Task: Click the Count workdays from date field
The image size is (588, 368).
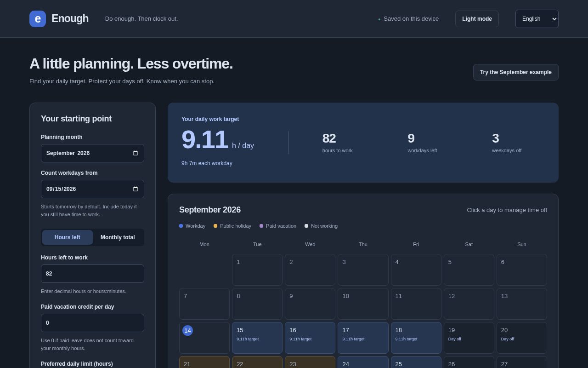Action: [92, 189]
